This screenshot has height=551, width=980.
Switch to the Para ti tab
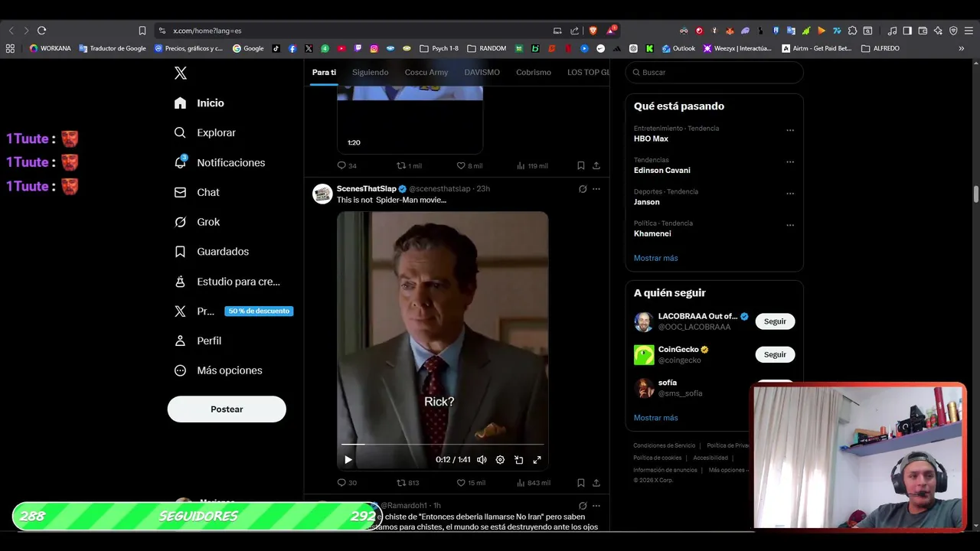324,72
